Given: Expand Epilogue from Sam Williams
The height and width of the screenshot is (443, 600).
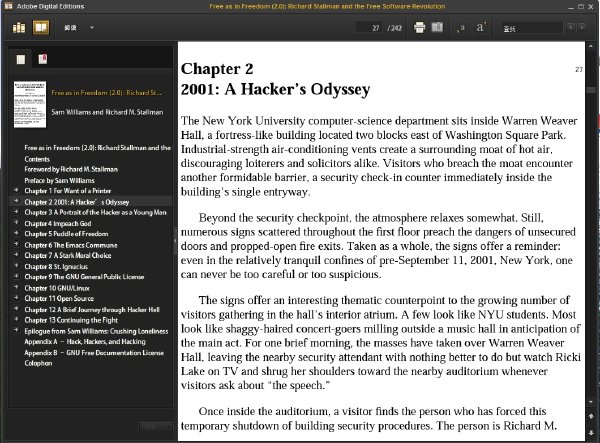Looking at the screenshot, I should [x=16, y=330].
